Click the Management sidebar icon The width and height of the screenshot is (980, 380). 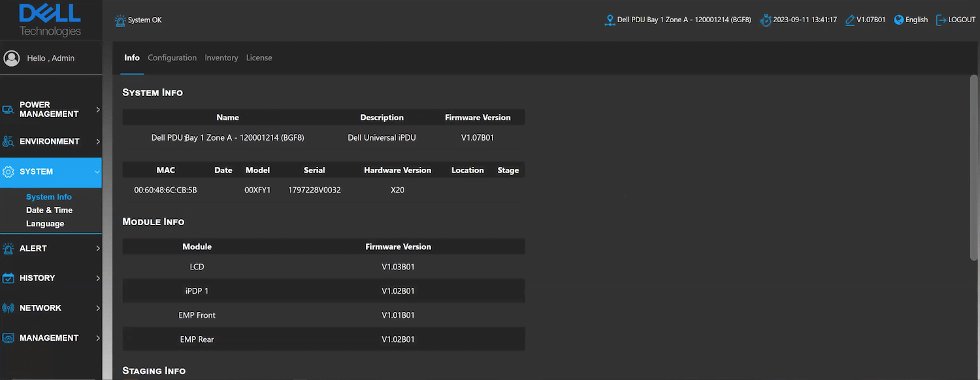point(8,338)
